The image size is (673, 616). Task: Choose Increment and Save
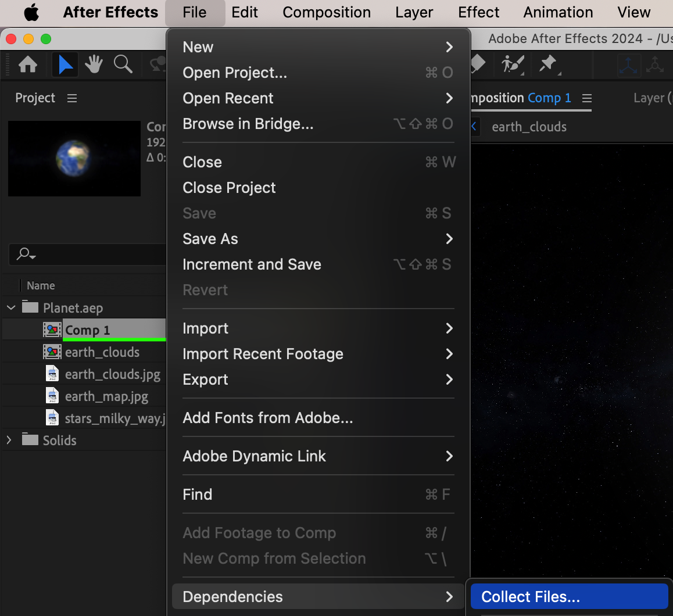point(318,264)
